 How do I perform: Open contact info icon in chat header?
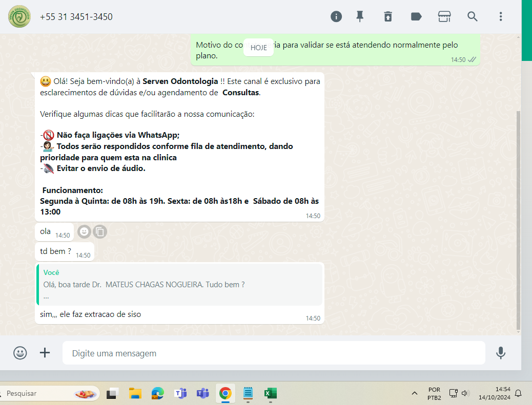point(336,16)
